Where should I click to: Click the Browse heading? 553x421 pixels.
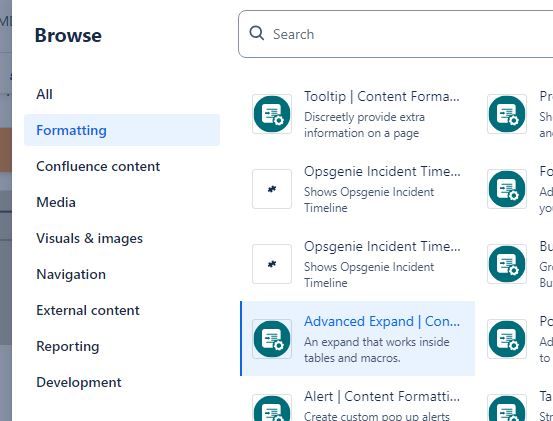click(68, 35)
